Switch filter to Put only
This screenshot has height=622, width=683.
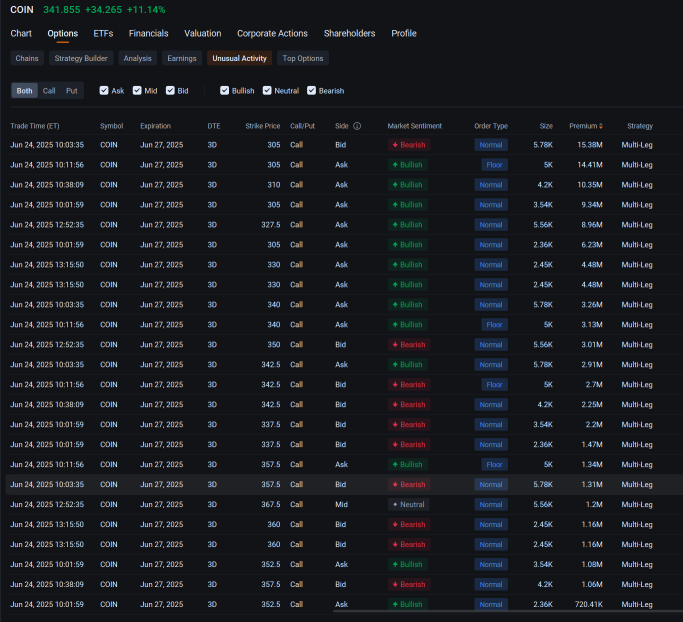tap(71, 91)
